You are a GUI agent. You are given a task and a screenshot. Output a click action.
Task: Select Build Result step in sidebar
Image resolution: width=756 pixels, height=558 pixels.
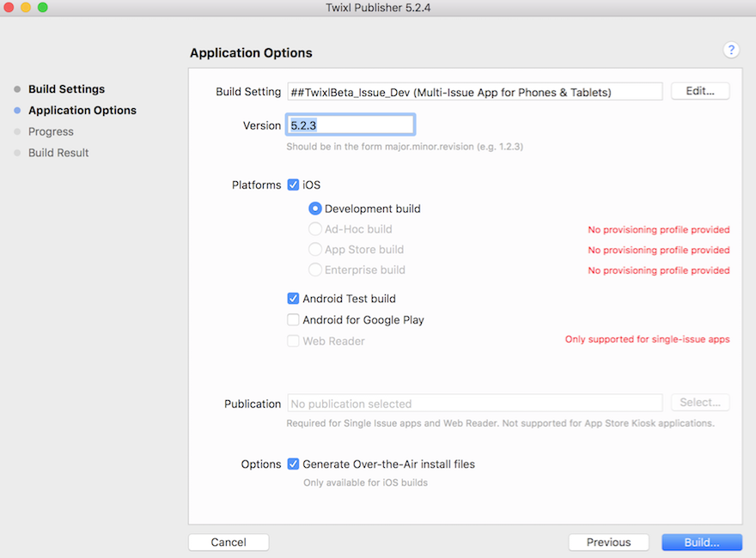point(58,153)
